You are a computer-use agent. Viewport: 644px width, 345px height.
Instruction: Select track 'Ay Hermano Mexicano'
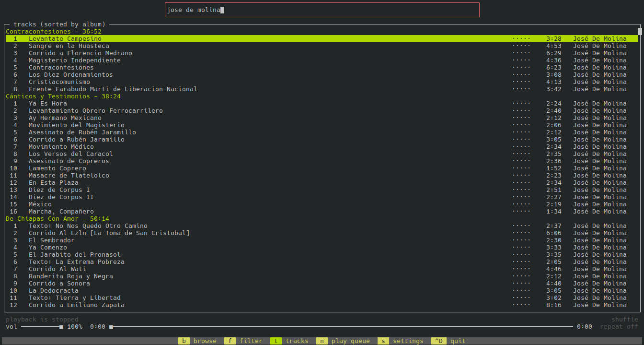322,118
